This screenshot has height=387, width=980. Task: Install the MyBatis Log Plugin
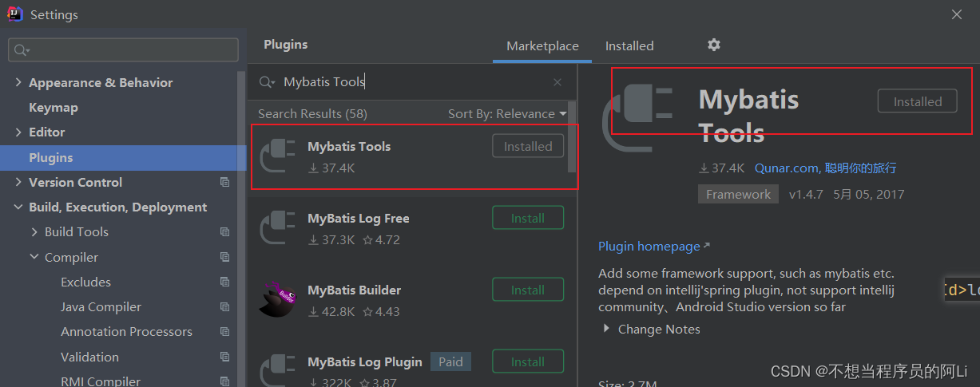click(x=528, y=361)
